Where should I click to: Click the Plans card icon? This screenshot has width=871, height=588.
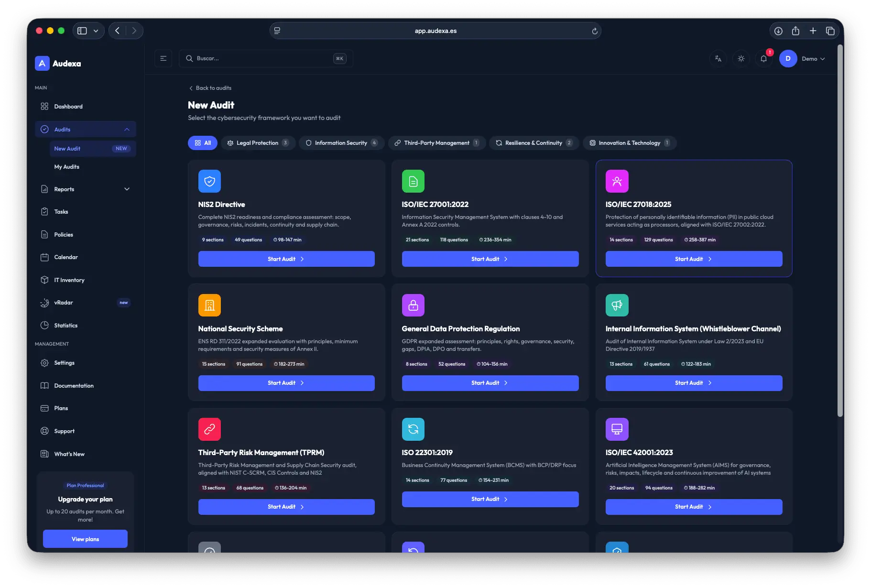point(44,408)
